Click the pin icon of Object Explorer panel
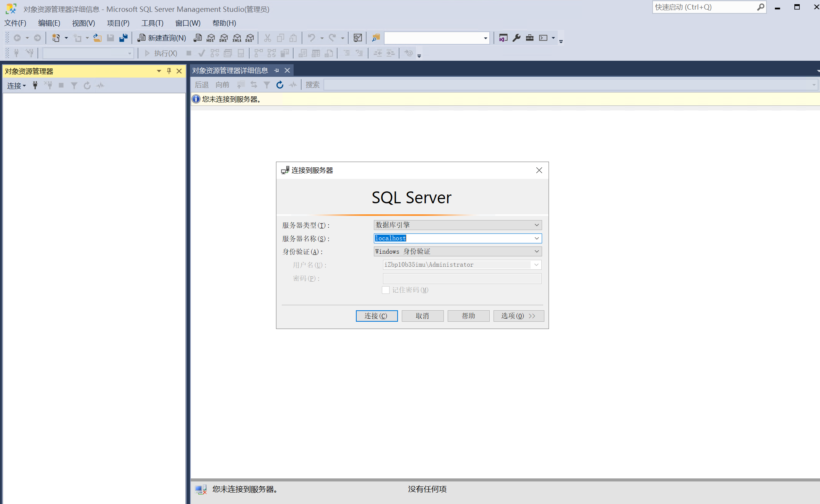The image size is (820, 504). coord(169,71)
